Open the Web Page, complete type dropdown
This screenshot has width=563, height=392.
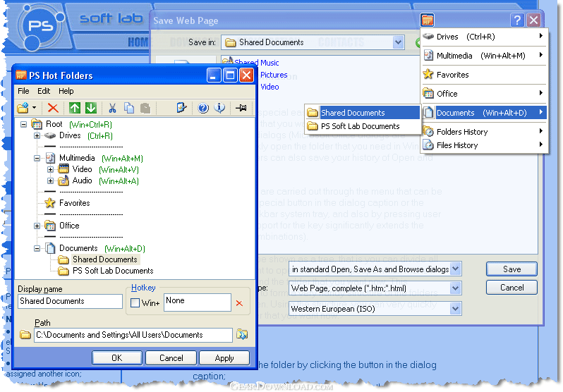(455, 288)
